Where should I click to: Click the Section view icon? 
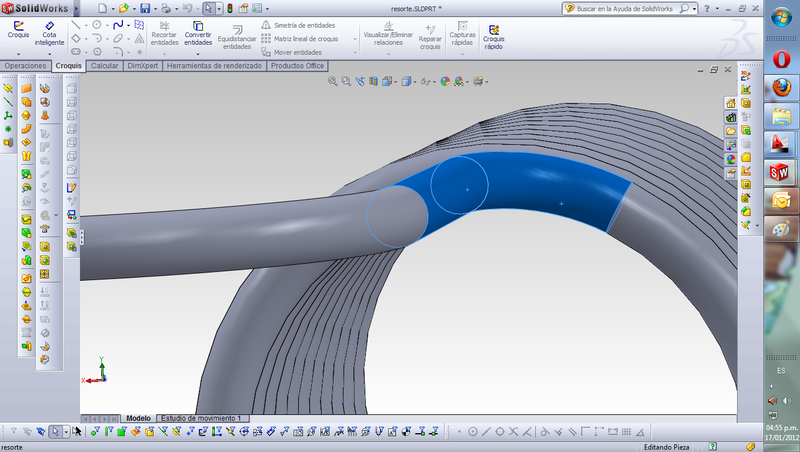[373, 81]
